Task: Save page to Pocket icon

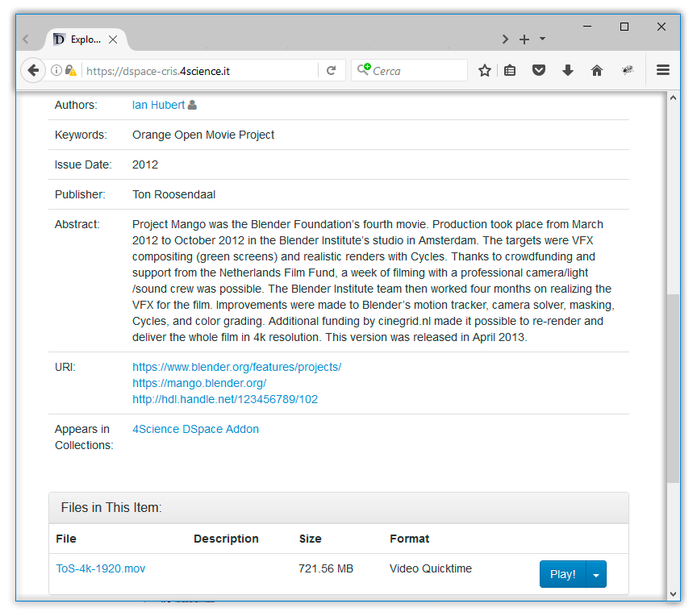Action: coord(539,70)
